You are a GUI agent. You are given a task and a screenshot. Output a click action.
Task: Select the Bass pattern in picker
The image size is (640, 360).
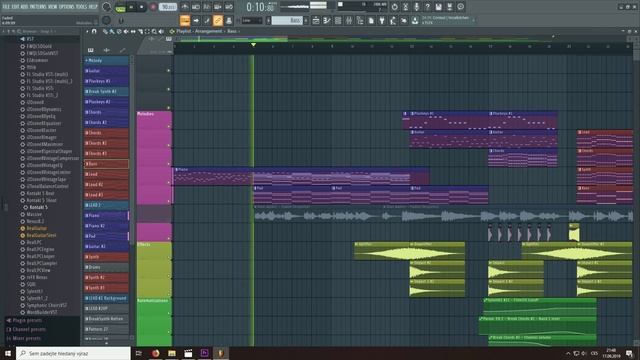tap(106, 164)
